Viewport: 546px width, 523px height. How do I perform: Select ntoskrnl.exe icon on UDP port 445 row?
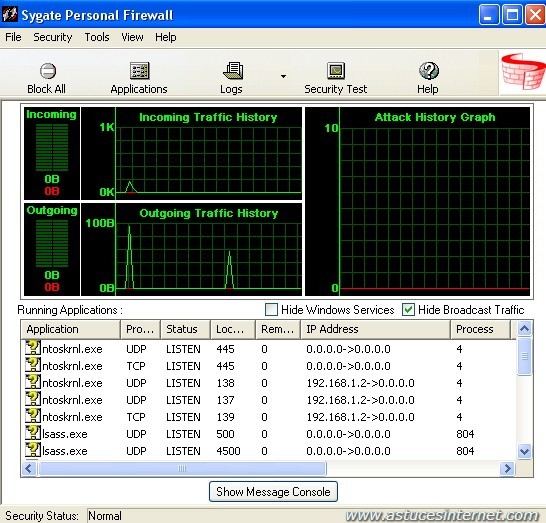click(33, 348)
